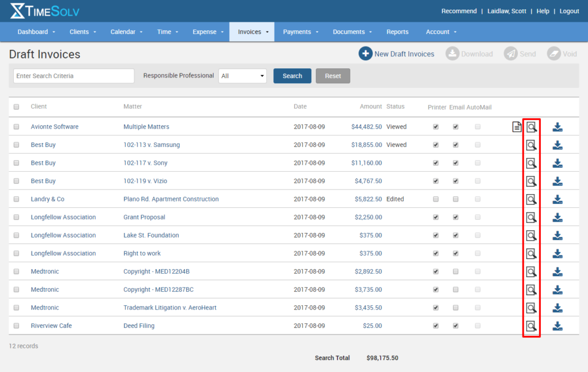The height and width of the screenshot is (372, 588).
Task: Open the document icon on the Avionte row
Action: pyautogui.click(x=516, y=127)
